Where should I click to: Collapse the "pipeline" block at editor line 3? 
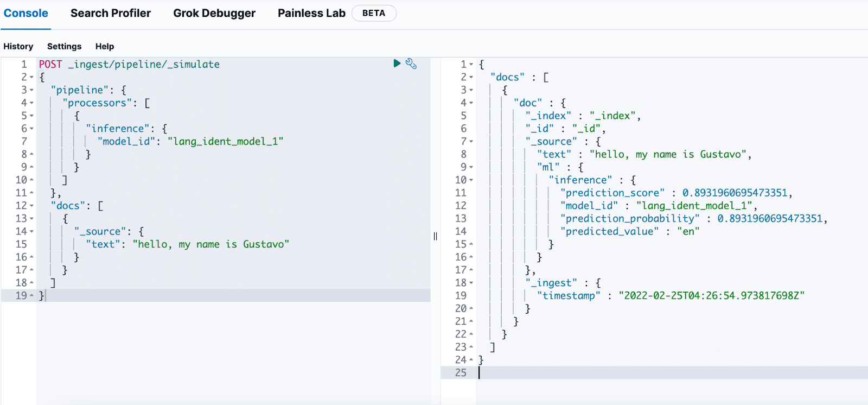32,90
